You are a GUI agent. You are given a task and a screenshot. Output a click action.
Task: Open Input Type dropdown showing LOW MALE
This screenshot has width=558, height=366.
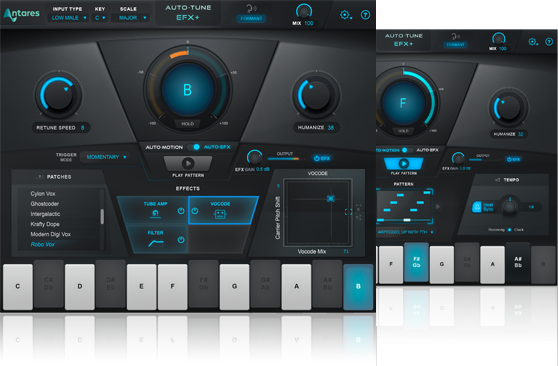tap(68, 18)
